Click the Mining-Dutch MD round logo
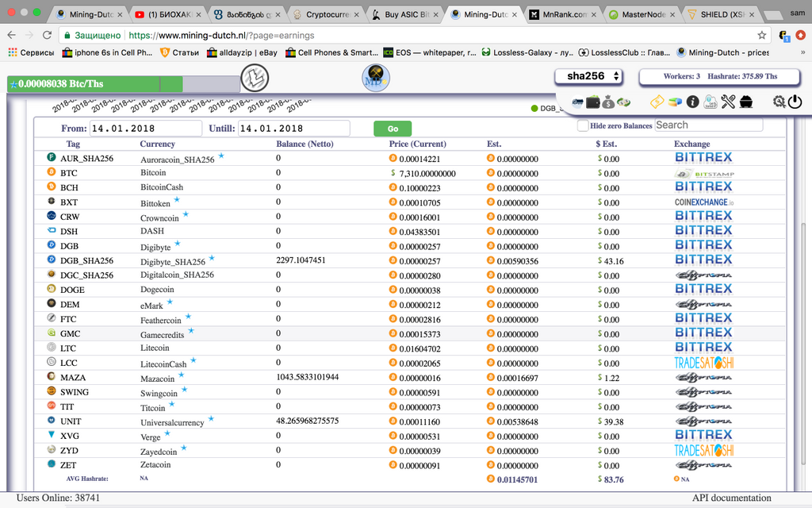Screen dimensions: 812x508 pyautogui.click(x=375, y=79)
